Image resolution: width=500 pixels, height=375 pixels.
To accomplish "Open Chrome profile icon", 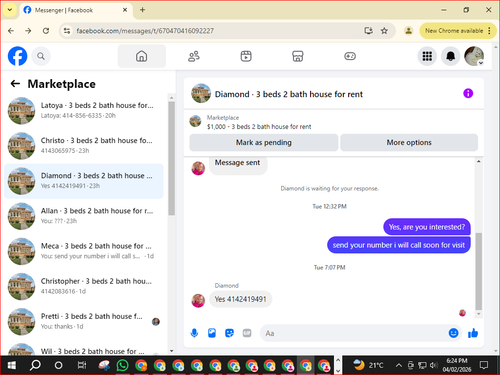I will click(408, 31).
